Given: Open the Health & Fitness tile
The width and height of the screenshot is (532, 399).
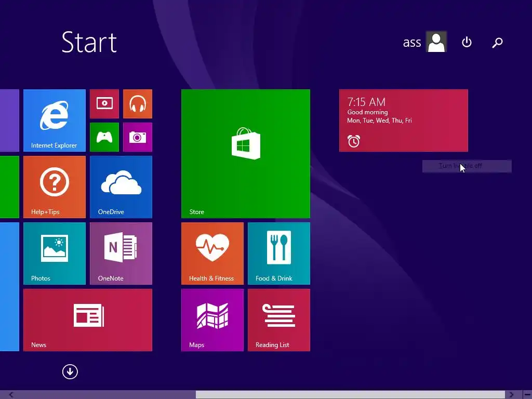Looking at the screenshot, I should pyautogui.click(x=212, y=254).
